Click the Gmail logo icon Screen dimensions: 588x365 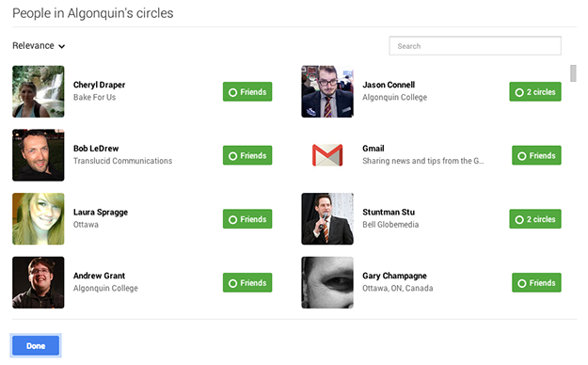327,155
